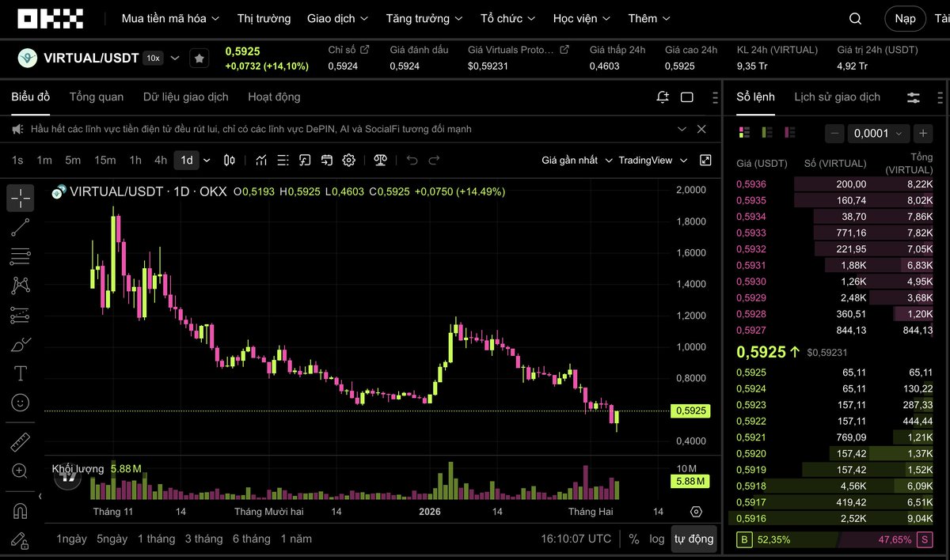Select the brush drawing tool

pos(21,345)
